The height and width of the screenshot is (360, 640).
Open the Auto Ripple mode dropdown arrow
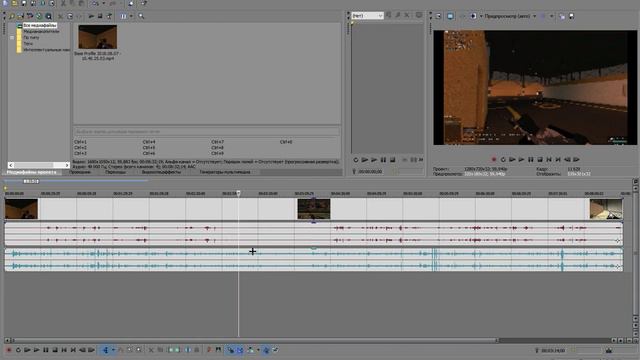pyautogui.click(x=258, y=350)
